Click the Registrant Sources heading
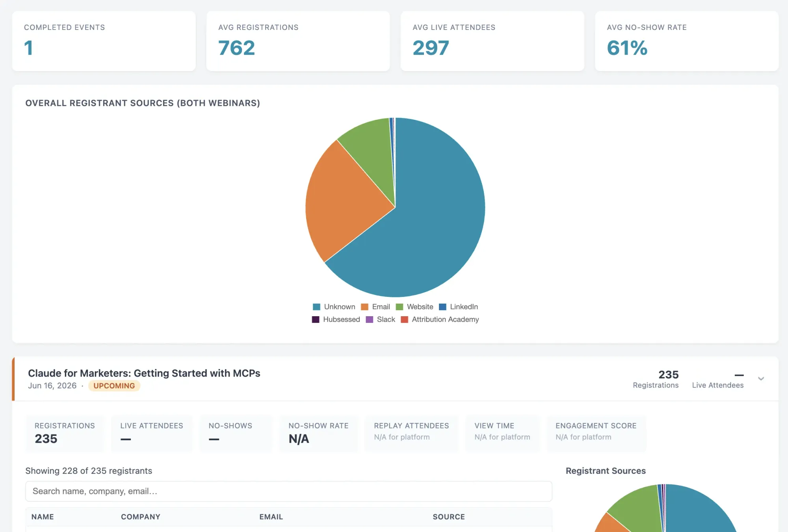Screen dimensions: 788x532 [x=606, y=471]
